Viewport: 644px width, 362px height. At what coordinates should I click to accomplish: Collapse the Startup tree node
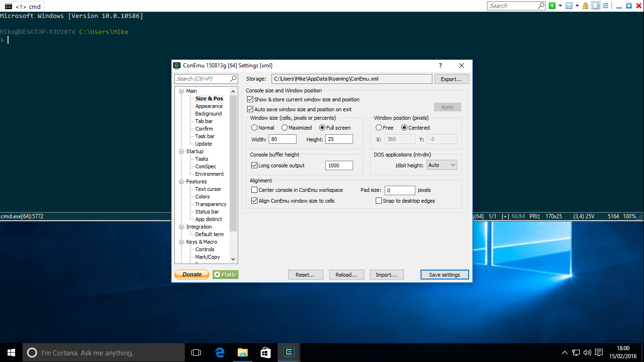tap(182, 151)
